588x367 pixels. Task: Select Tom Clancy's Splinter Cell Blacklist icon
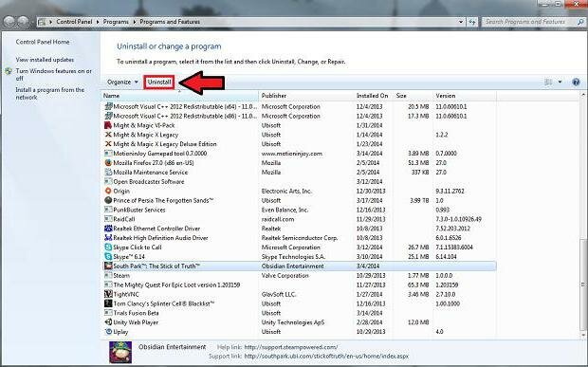point(108,303)
